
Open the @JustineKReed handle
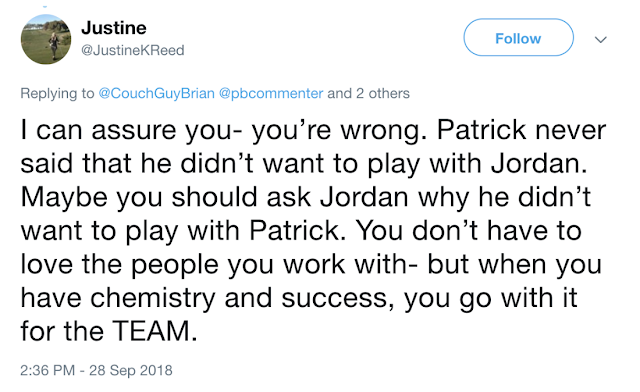coord(133,50)
